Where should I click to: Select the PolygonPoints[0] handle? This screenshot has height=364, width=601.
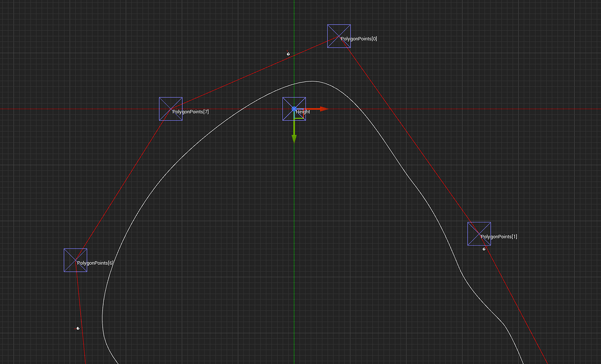click(339, 36)
